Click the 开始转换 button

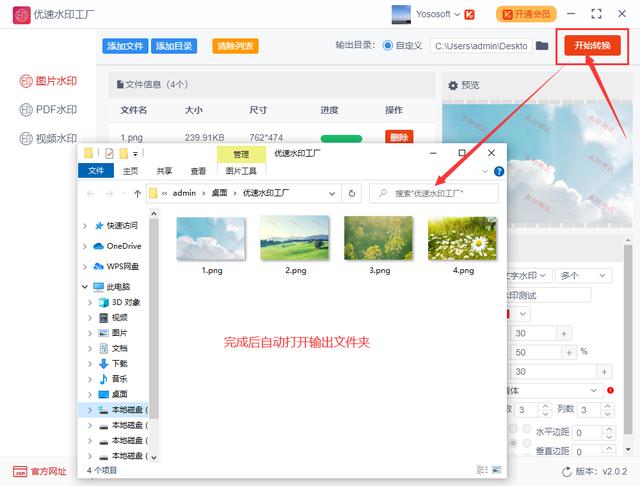click(x=592, y=45)
